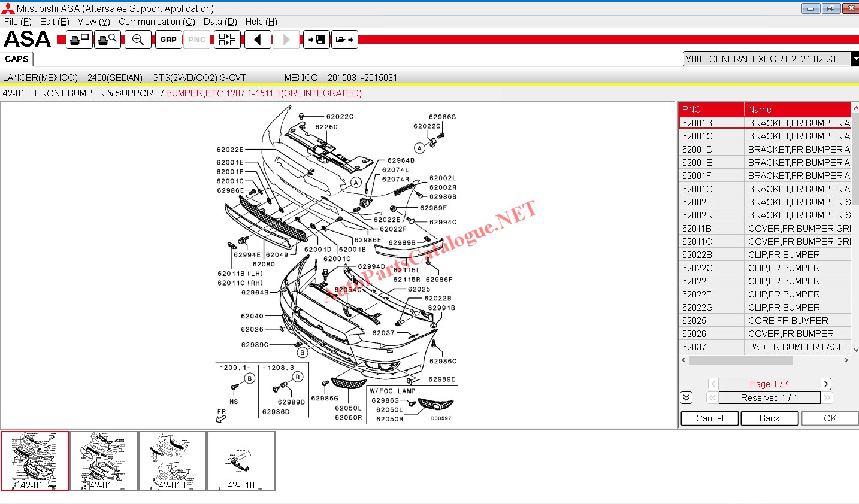Select the CAPS tab

pyautogui.click(x=17, y=59)
